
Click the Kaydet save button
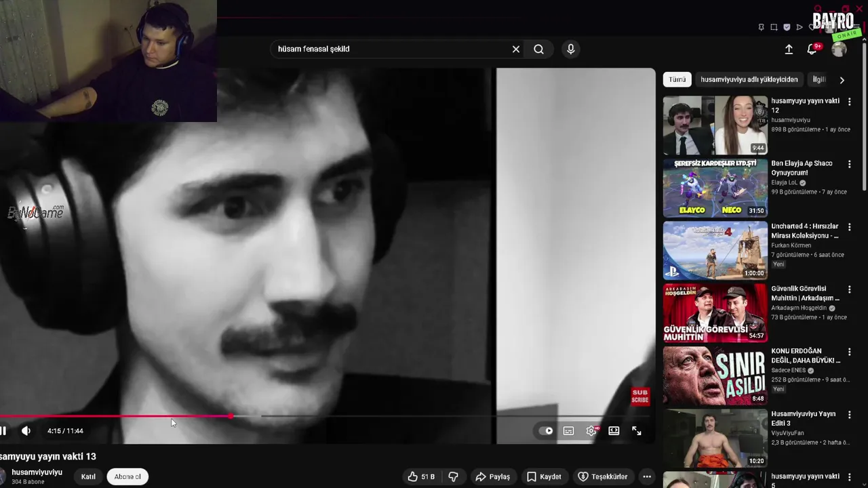coord(544,476)
